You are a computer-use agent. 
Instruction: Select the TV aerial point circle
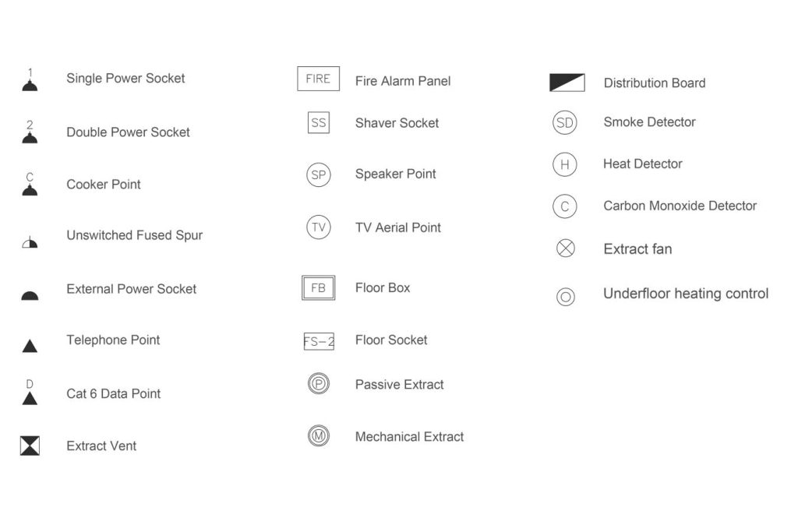click(x=319, y=227)
